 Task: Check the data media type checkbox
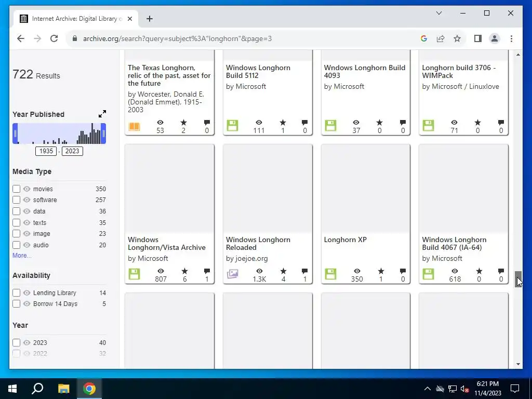[x=16, y=211]
